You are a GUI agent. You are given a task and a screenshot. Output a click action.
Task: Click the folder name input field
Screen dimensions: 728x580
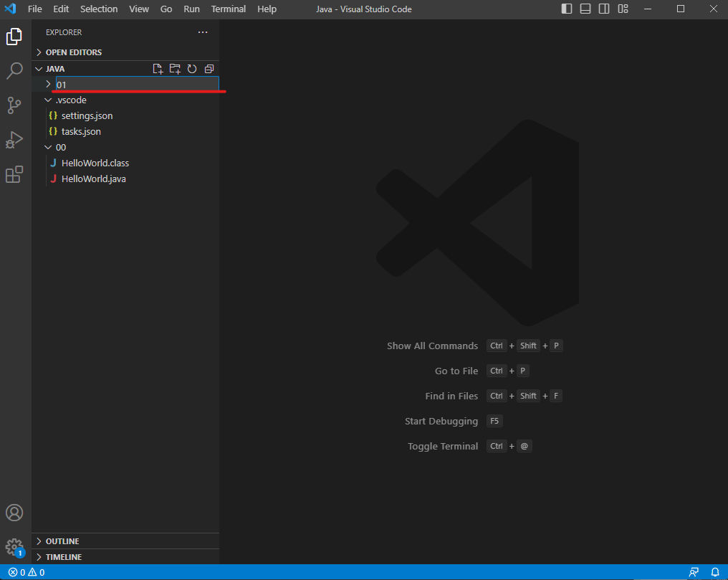pos(136,85)
